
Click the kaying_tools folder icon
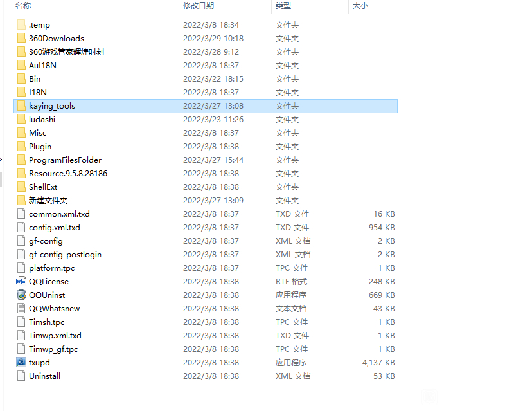coord(21,106)
